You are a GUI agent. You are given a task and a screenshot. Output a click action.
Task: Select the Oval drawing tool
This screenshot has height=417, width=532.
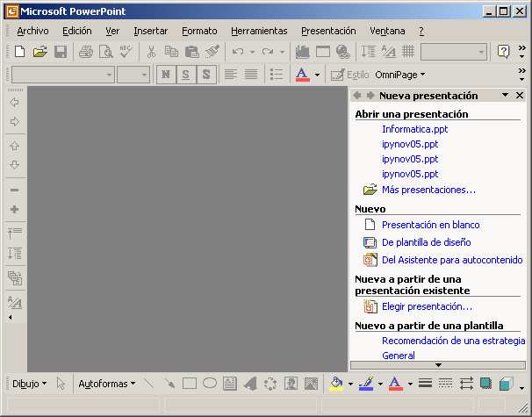point(210,384)
